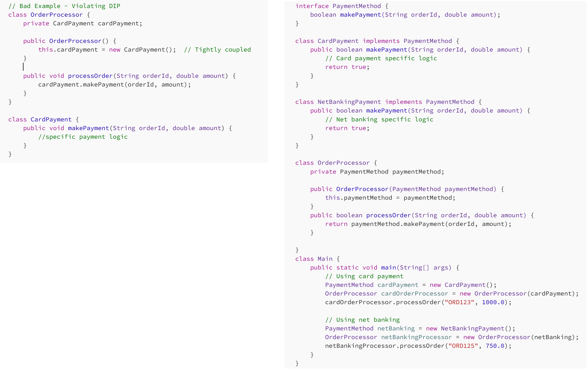Click "public static void main(String[] args)" line
Screen dimensions: 588x384
click(385, 268)
